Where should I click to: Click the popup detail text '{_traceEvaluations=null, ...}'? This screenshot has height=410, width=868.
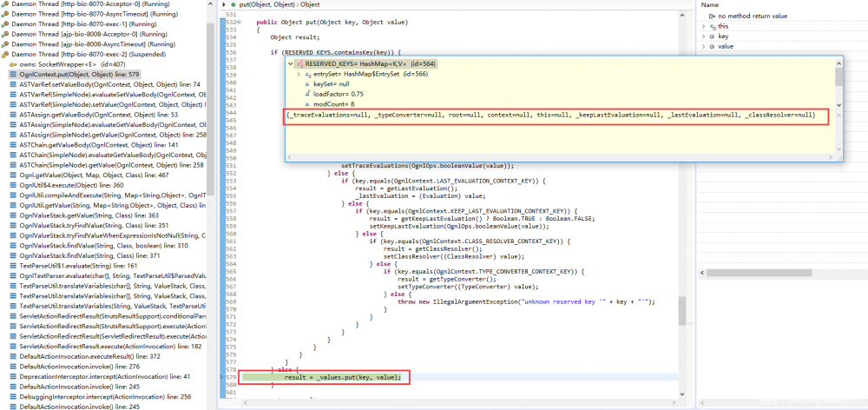click(x=551, y=116)
